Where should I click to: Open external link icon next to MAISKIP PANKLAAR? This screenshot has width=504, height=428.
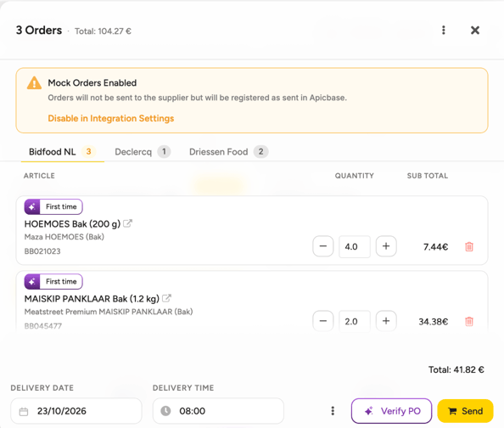(166, 298)
